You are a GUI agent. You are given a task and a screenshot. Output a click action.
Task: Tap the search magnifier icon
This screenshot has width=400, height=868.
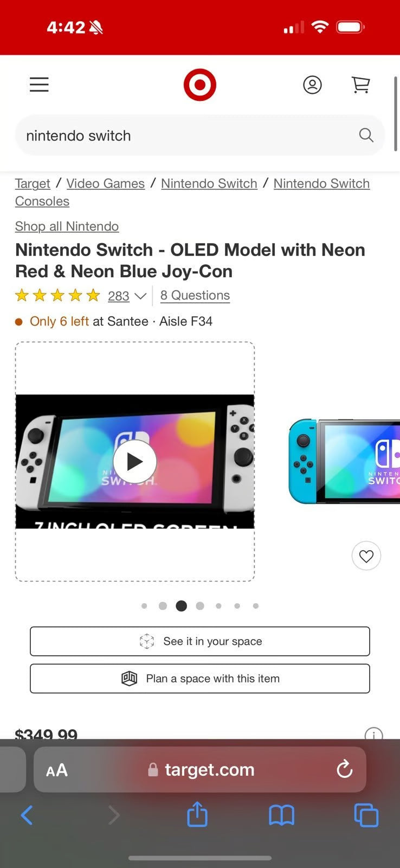click(366, 135)
